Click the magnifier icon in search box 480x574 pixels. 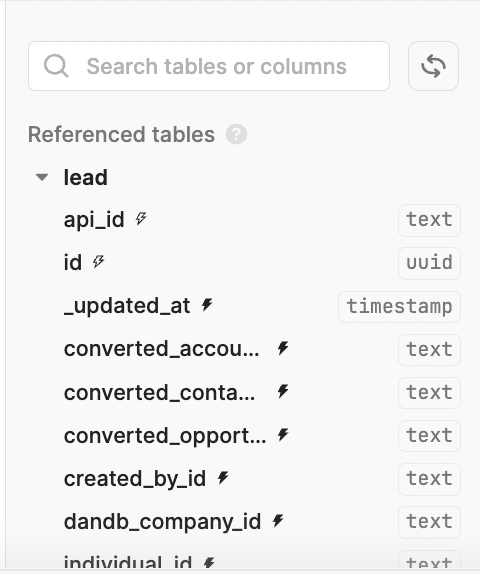pos(56,66)
